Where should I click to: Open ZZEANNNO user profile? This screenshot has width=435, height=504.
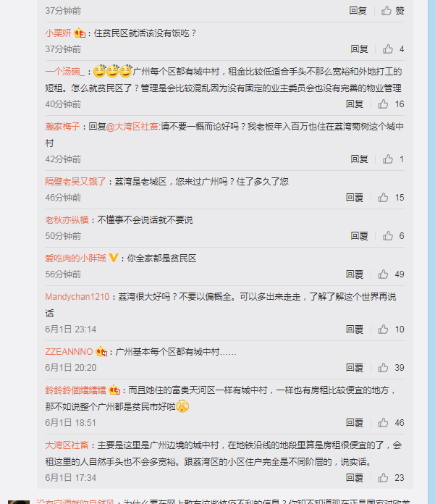coord(69,352)
